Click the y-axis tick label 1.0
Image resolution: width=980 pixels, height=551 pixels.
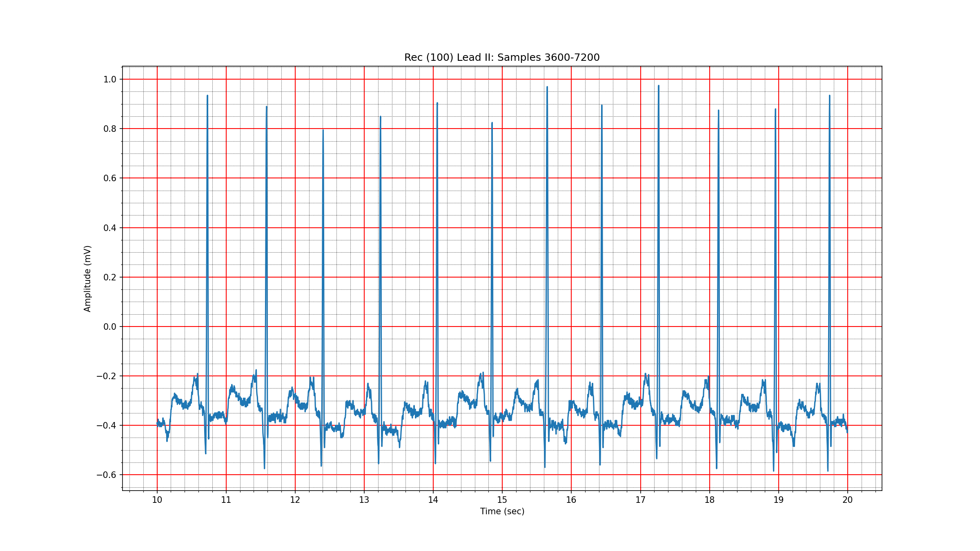(x=110, y=80)
